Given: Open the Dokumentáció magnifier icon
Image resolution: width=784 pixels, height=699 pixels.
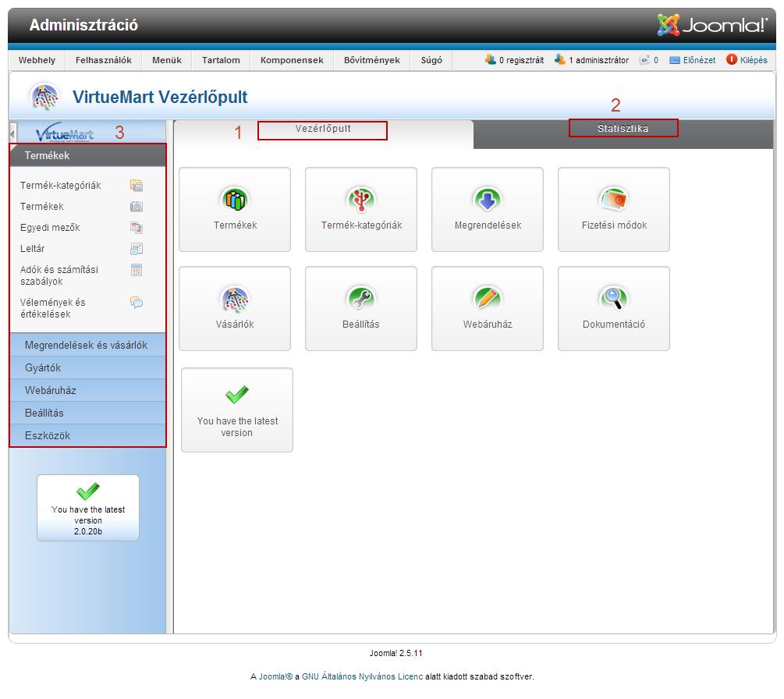Looking at the screenshot, I should (614, 299).
